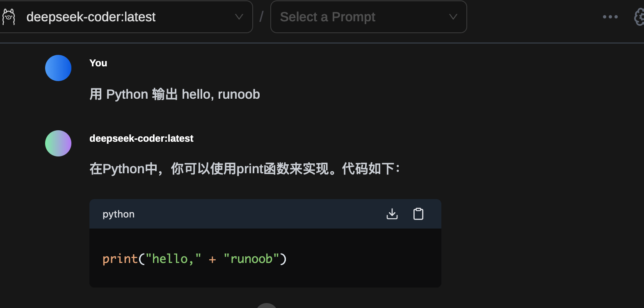The height and width of the screenshot is (308, 644).
Task: Click the "hello," string in the code
Action: tap(173, 259)
